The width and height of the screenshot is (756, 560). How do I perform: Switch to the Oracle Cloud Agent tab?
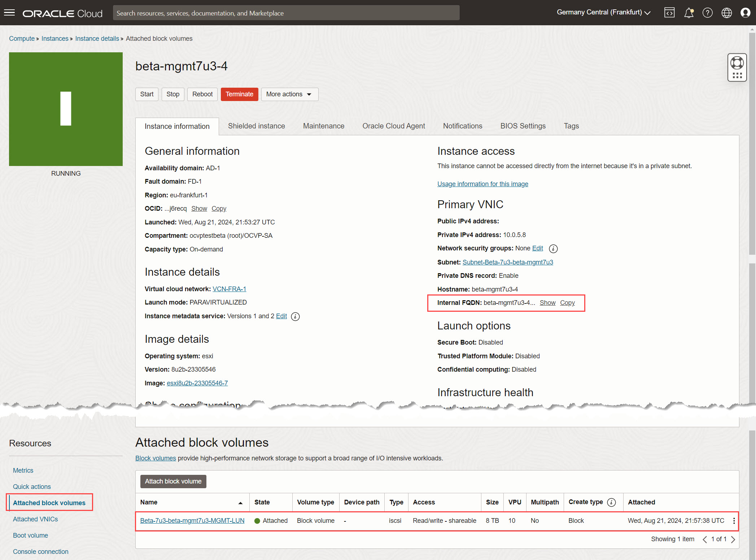pyautogui.click(x=393, y=126)
